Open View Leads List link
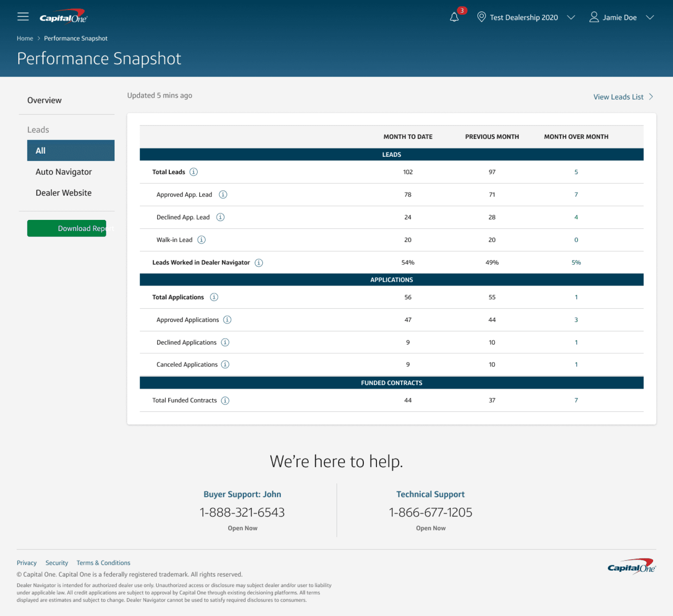 click(618, 97)
